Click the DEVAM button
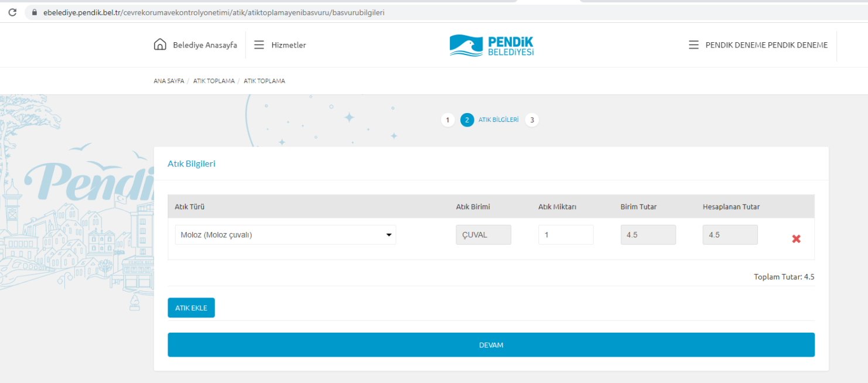The height and width of the screenshot is (383, 868). pos(491,345)
